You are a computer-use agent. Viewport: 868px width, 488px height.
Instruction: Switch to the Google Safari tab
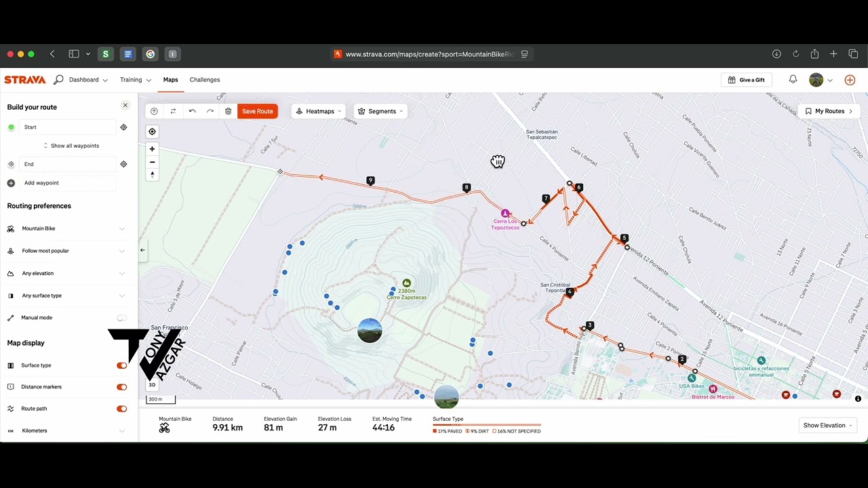pyautogui.click(x=151, y=54)
